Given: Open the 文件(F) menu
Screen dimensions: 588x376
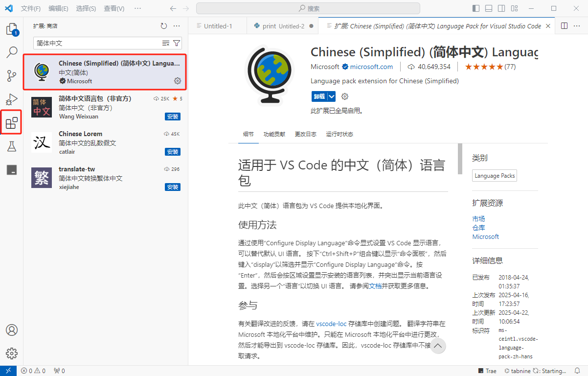Looking at the screenshot, I should (31, 8).
